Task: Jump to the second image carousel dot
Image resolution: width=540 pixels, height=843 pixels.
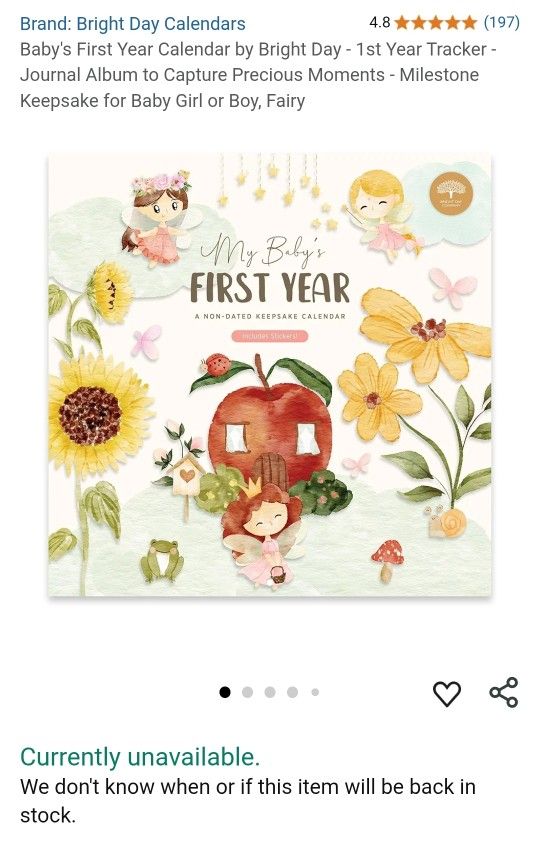Action: (247, 692)
